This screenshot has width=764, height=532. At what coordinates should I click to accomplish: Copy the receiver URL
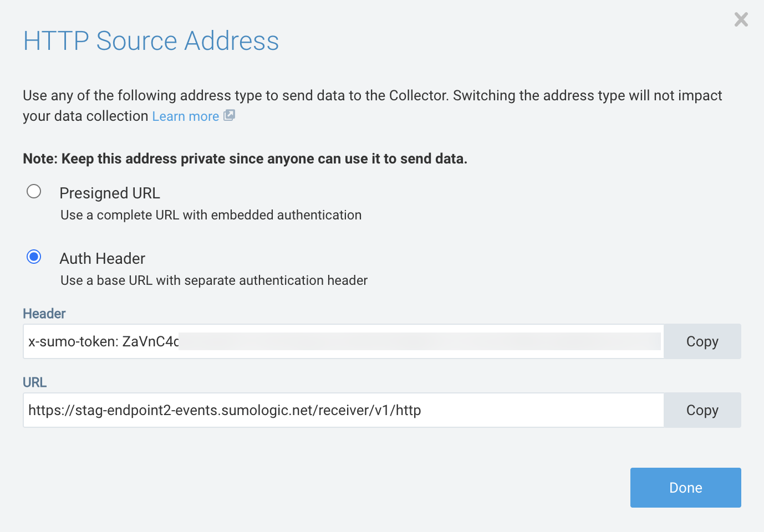[702, 410]
